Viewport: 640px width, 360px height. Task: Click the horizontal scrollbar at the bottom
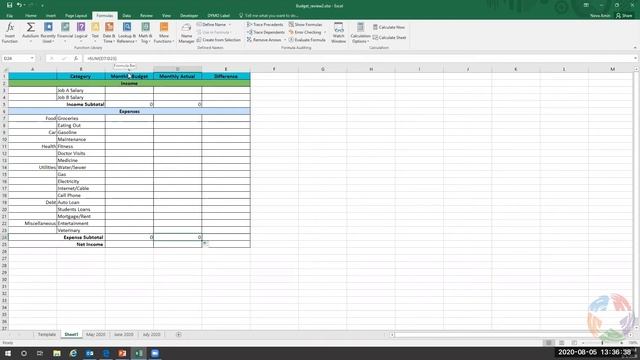[512, 335]
